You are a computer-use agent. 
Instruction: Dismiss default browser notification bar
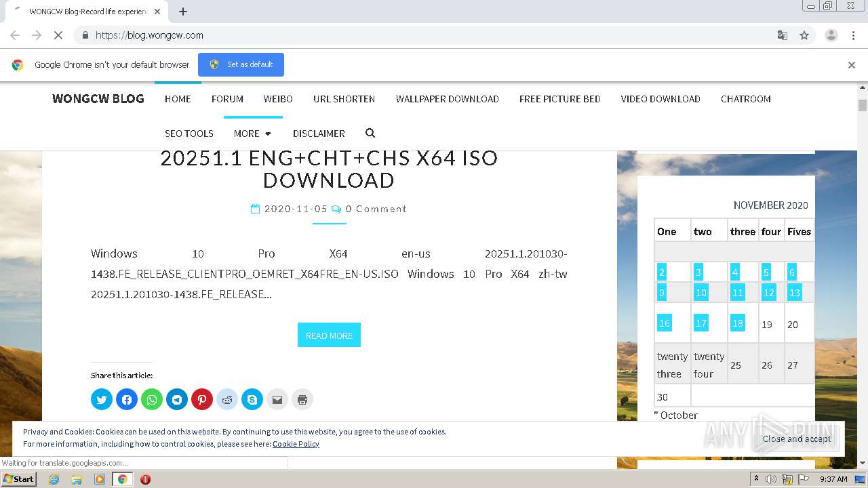click(852, 65)
